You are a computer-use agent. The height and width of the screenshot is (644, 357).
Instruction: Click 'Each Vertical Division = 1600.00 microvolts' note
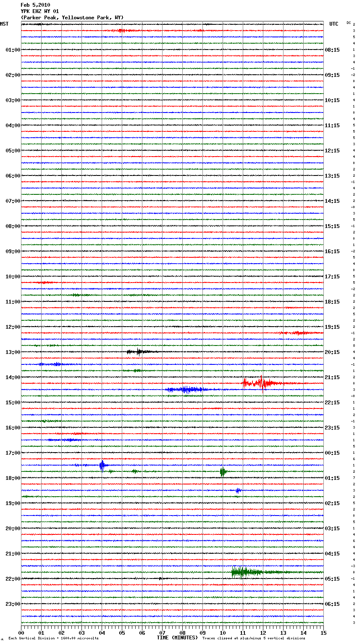click(x=53, y=639)
